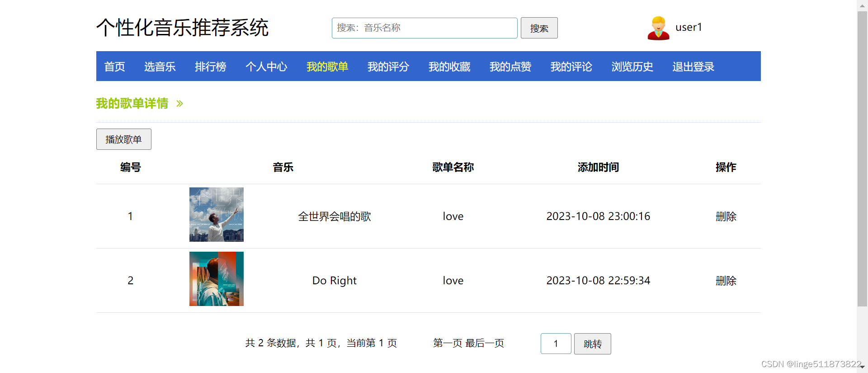Image resolution: width=868 pixels, height=373 pixels.
Task: Click the 搜索 button
Action: click(539, 28)
